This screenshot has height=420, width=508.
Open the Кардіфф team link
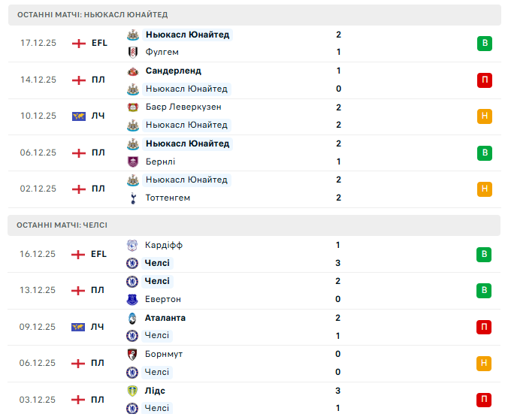164,245
